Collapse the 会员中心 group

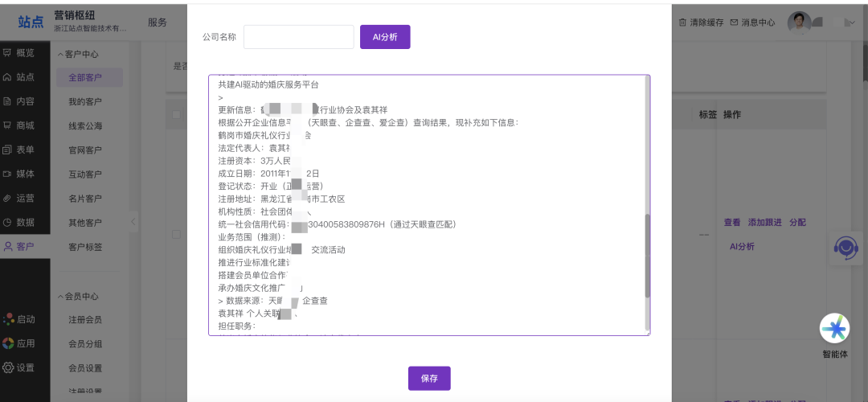59,297
